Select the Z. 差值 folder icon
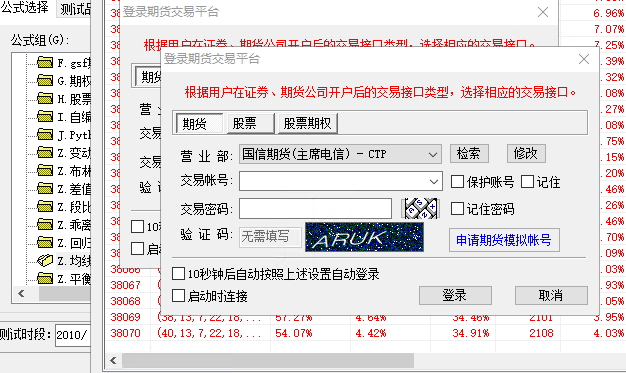 coord(45,188)
